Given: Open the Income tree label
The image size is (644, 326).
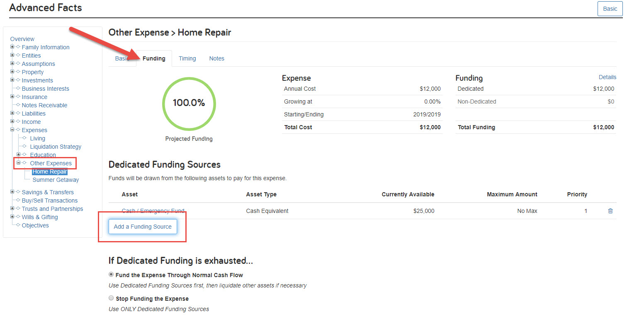Looking at the screenshot, I should pos(31,122).
